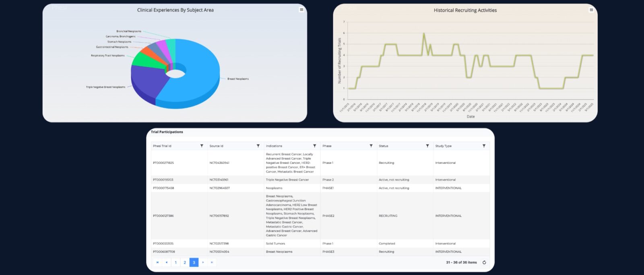Jump to the last page of results
The width and height of the screenshot is (644, 275).
(212, 263)
